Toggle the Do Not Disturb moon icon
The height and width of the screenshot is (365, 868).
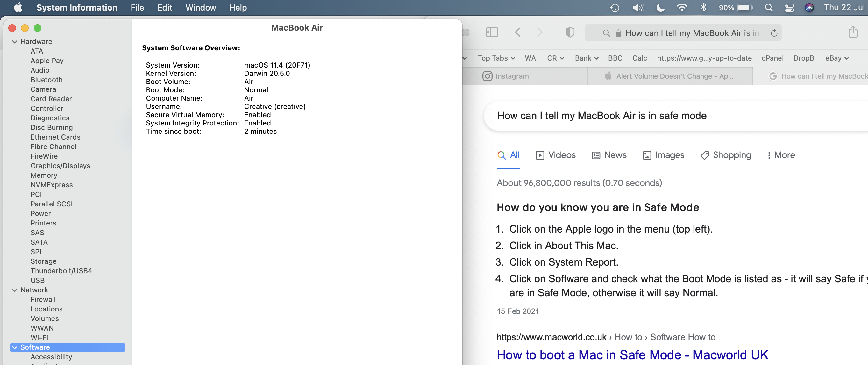click(660, 7)
